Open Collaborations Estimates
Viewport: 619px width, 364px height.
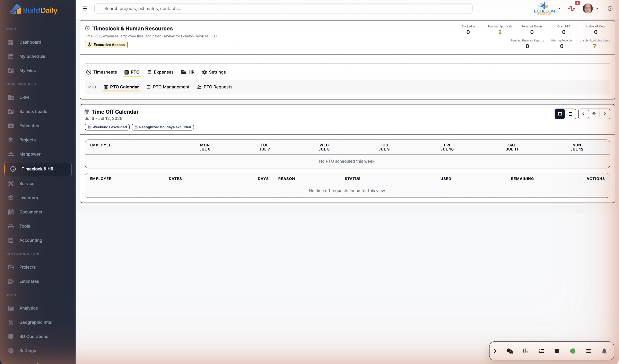click(38, 281)
